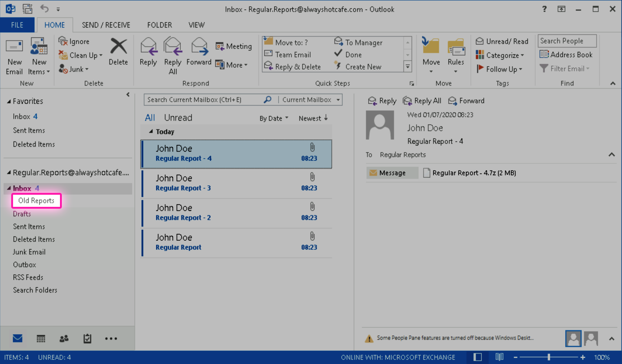The height and width of the screenshot is (364, 622).
Task: Mark message as Unread/Read
Action: [x=502, y=41]
